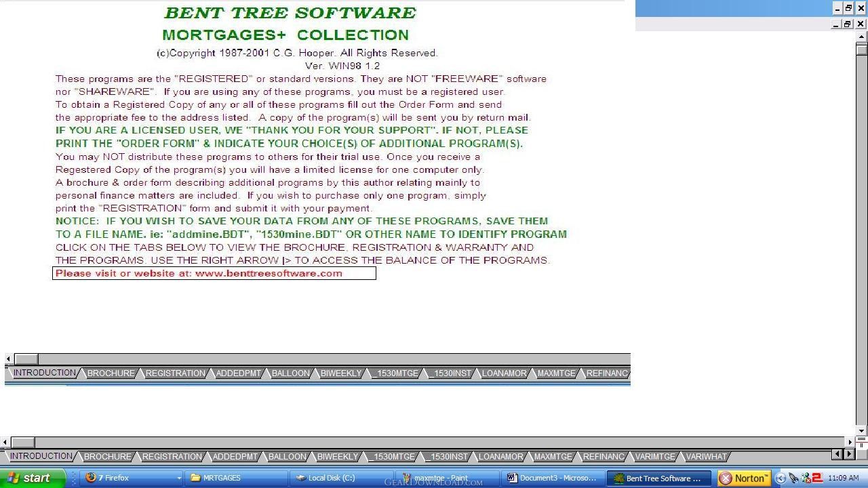This screenshot has height=488, width=868.
Task: Switch to Document3 Microsoft Word taskbar window
Action: tap(553, 478)
